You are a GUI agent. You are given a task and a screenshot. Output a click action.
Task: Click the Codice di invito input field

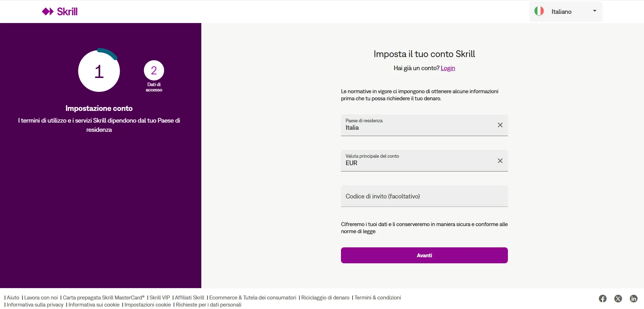click(408, 196)
